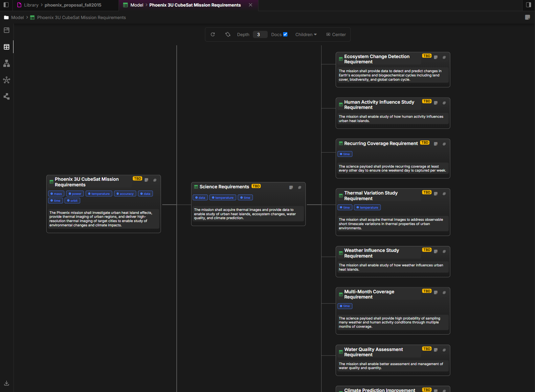Open the comment icon on Recurring Coverage Requirement
This screenshot has width=535, height=392.
tap(436, 144)
